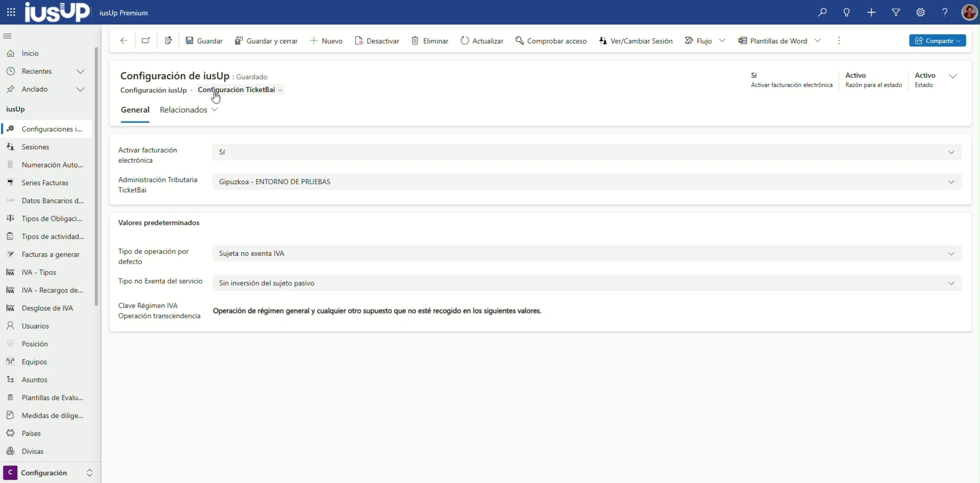Click the help question mark icon

(x=945, y=13)
